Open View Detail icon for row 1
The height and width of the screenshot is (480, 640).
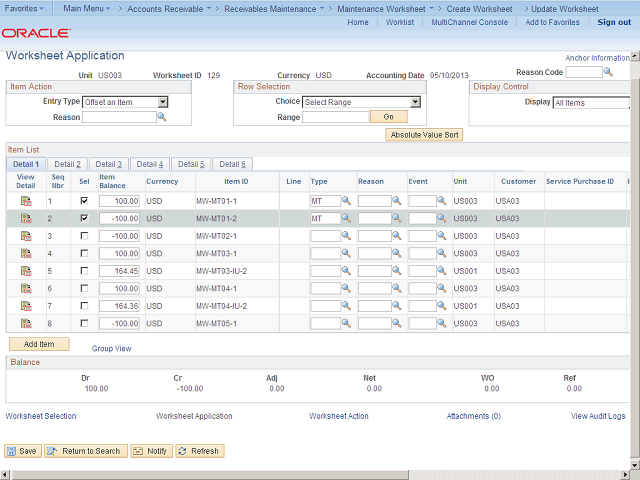26,201
